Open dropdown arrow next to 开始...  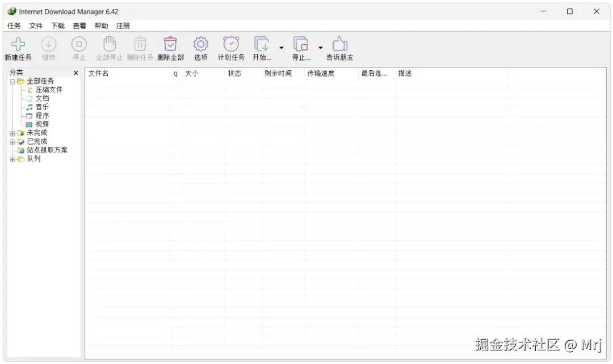(282, 48)
